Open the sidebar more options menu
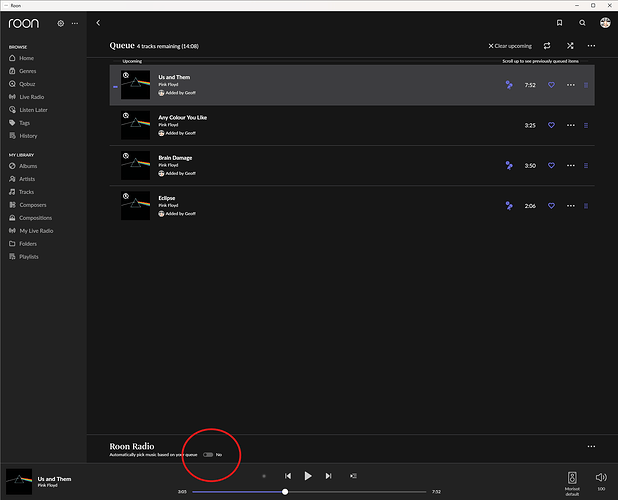The height and width of the screenshot is (500, 618). [x=74, y=24]
